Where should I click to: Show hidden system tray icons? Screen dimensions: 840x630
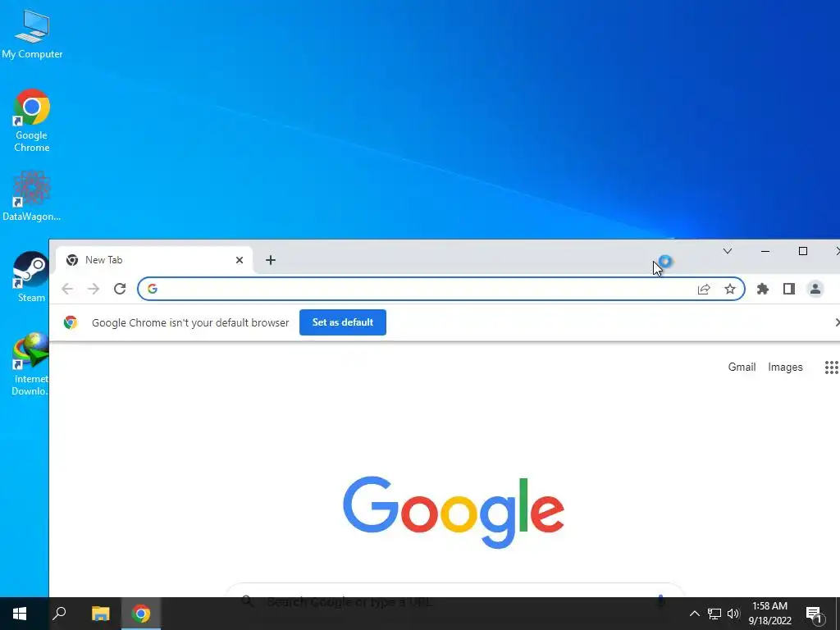(x=694, y=614)
